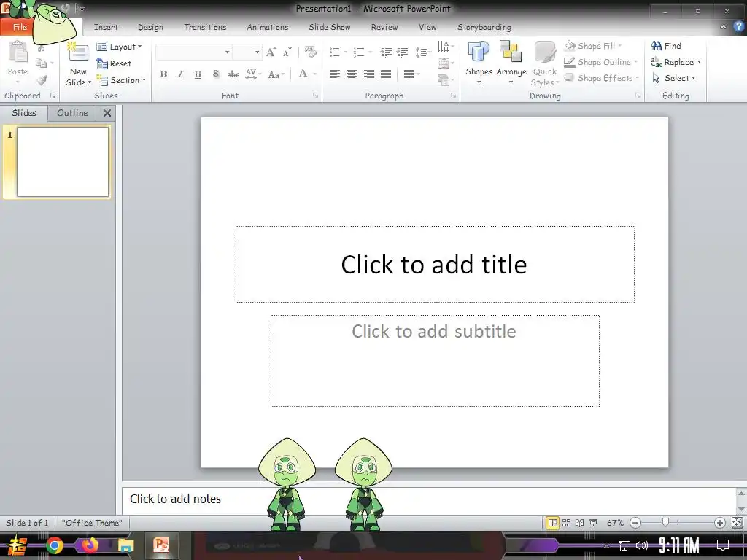Open Google Chrome from taskbar
The width and height of the screenshot is (747, 560).
pos(54,545)
